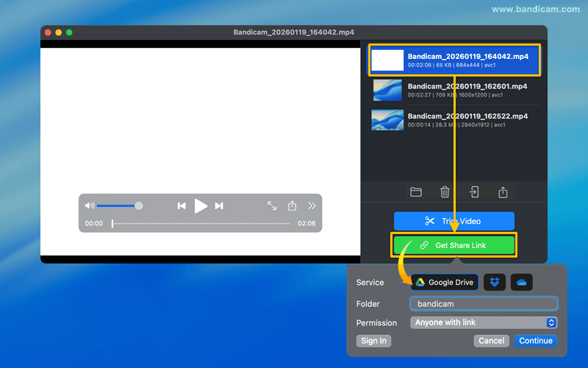The width and height of the screenshot is (588, 368).
Task: Click the share icon in player controls
Action: pos(292,206)
